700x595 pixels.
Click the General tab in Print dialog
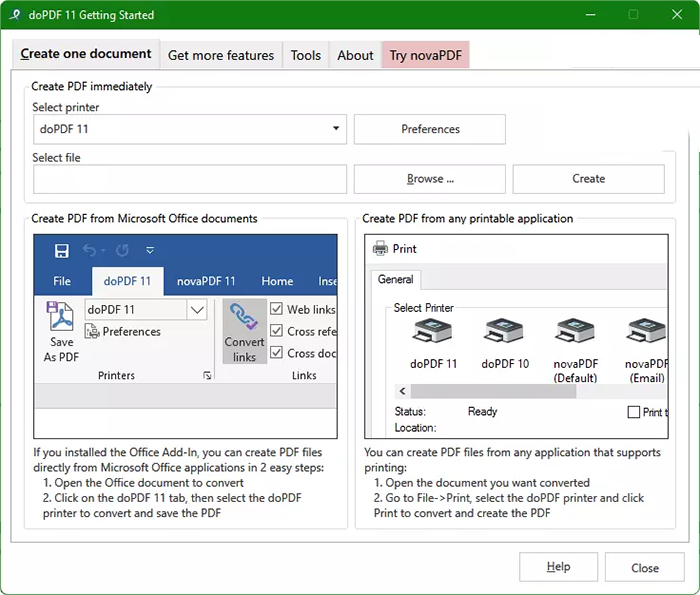point(396,279)
